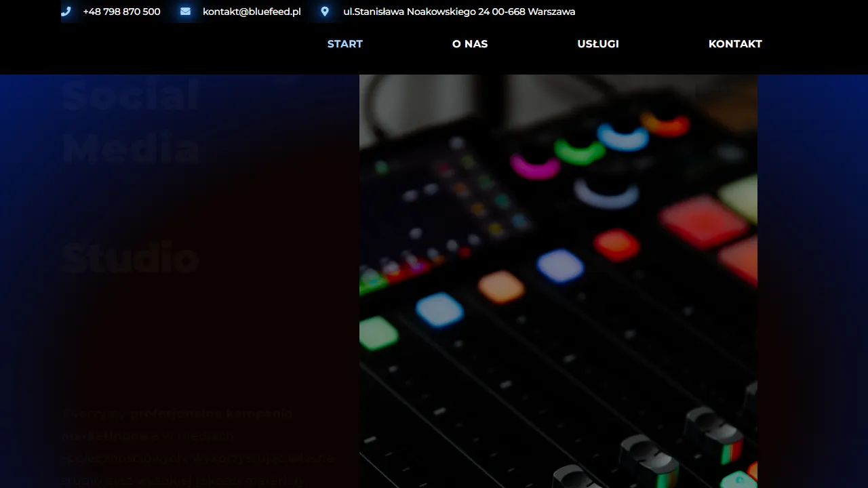
Task: Click the ul.Stanisława Noakowskiego address link
Action: click(459, 12)
